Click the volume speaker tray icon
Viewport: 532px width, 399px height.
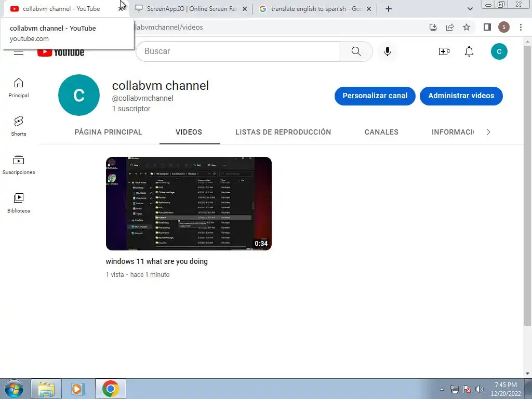click(480, 389)
